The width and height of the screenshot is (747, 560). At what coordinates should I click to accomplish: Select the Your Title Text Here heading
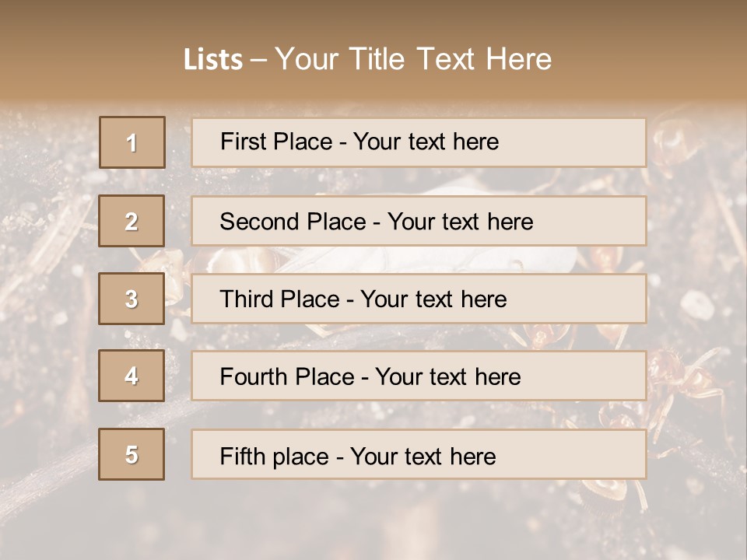coord(413,59)
